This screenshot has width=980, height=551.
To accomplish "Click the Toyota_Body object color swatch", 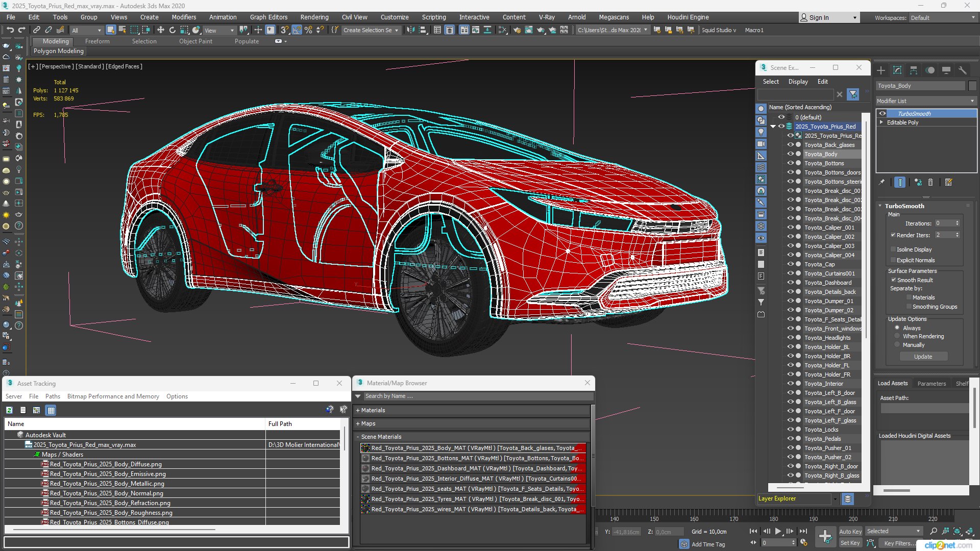I will click(972, 86).
